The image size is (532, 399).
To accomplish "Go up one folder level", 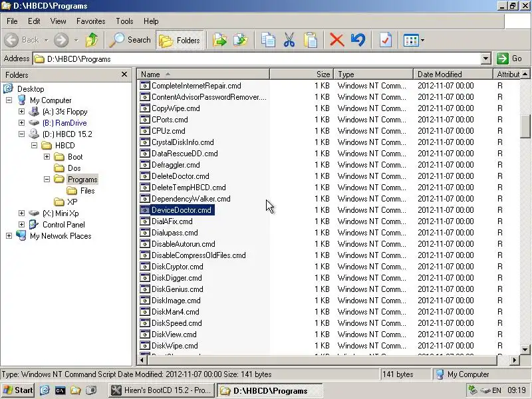I will (92, 40).
